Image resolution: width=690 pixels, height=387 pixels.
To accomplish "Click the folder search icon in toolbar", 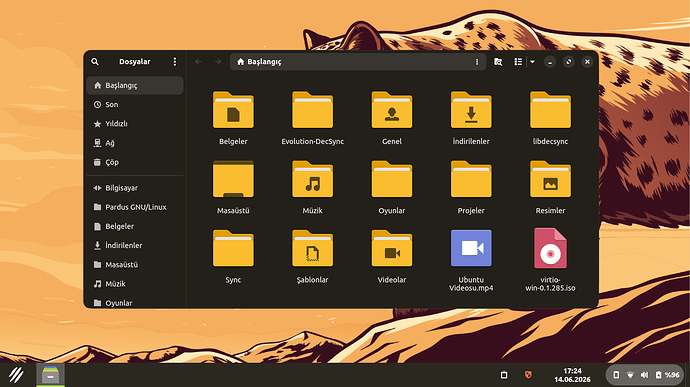I will coord(498,62).
